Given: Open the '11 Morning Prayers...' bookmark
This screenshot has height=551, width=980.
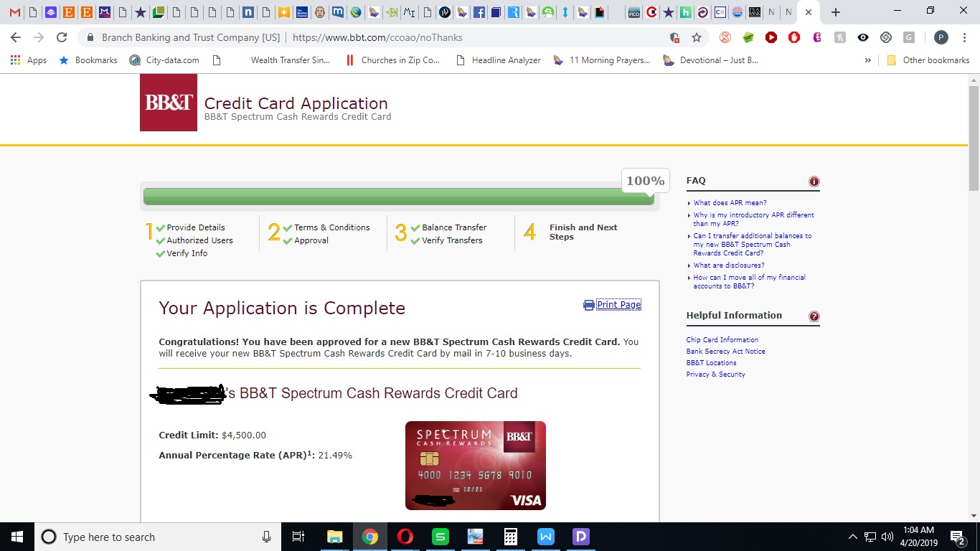Looking at the screenshot, I should (601, 60).
